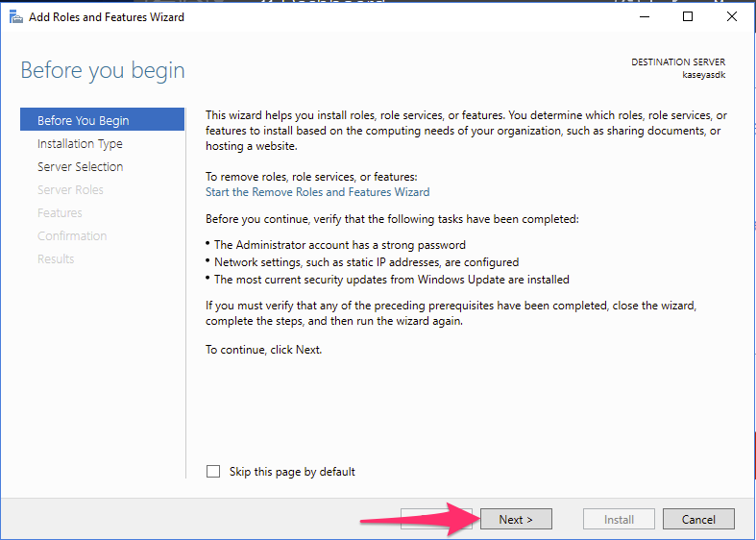The image size is (756, 540).
Task: Start the Remove Roles and Features Wizard
Action: (x=317, y=192)
